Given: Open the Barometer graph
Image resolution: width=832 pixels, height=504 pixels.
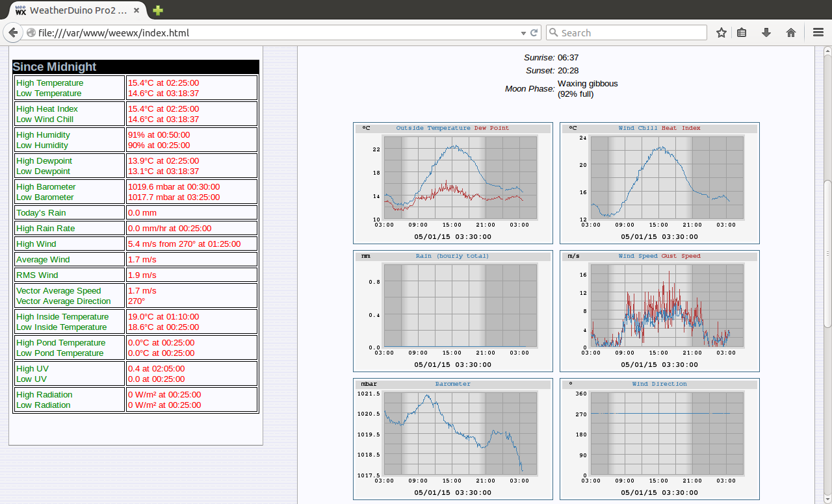Looking at the screenshot, I should (452, 438).
